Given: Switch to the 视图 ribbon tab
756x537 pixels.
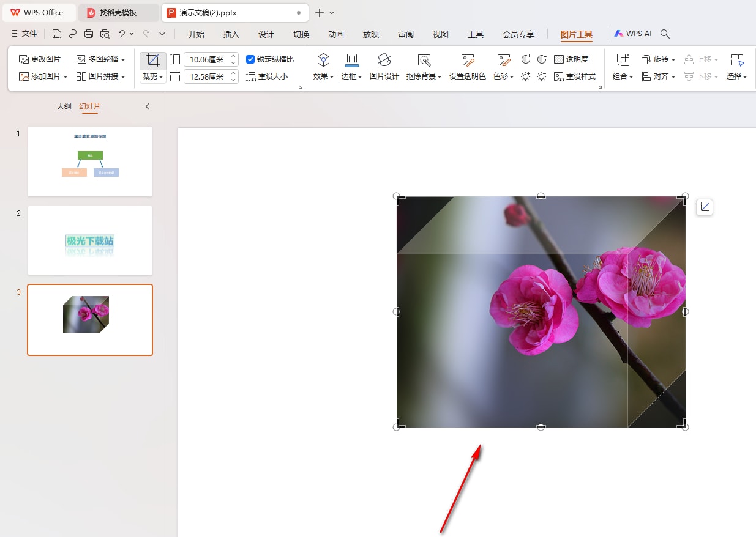Looking at the screenshot, I should pos(441,34).
